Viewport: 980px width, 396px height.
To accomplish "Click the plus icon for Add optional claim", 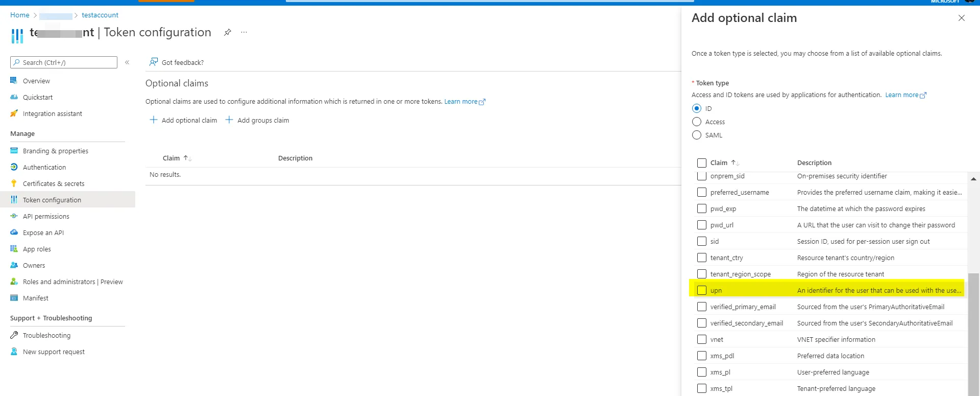I will tap(153, 120).
